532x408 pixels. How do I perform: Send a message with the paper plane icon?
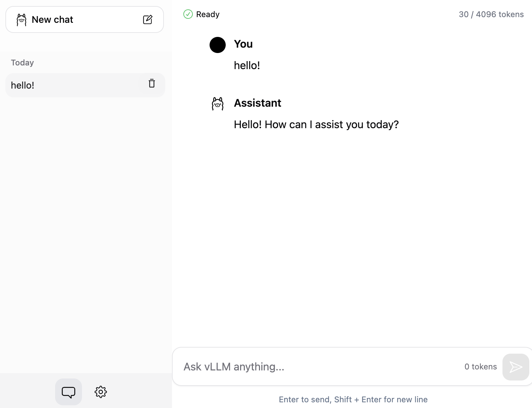[x=516, y=367]
